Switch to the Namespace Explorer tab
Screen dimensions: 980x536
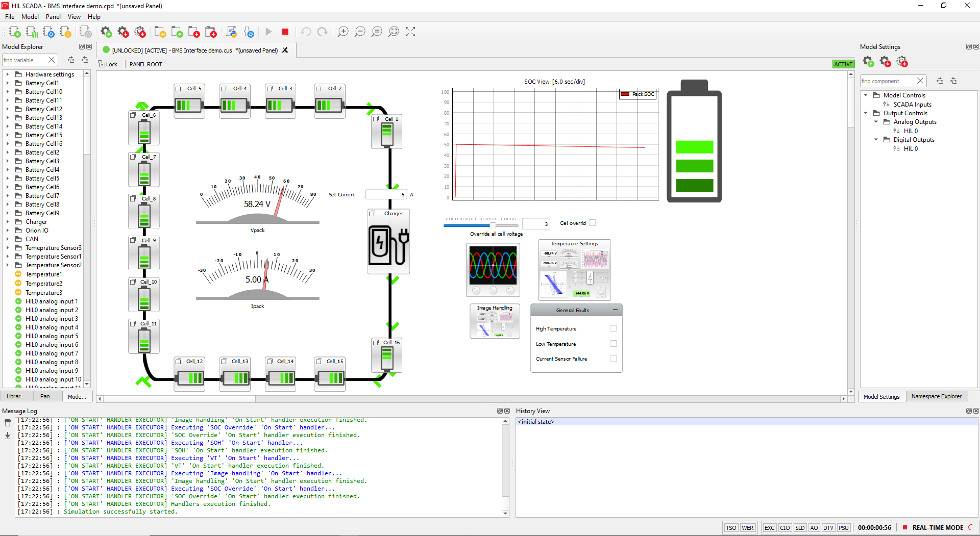pyautogui.click(x=937, y=396)
